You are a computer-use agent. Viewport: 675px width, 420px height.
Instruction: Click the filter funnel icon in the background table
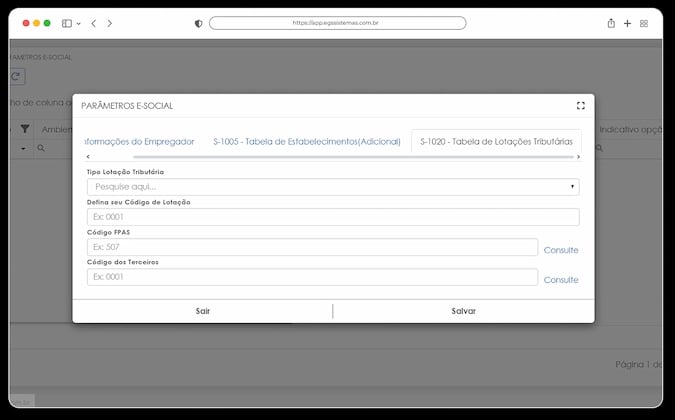click(x=25, y=129)
